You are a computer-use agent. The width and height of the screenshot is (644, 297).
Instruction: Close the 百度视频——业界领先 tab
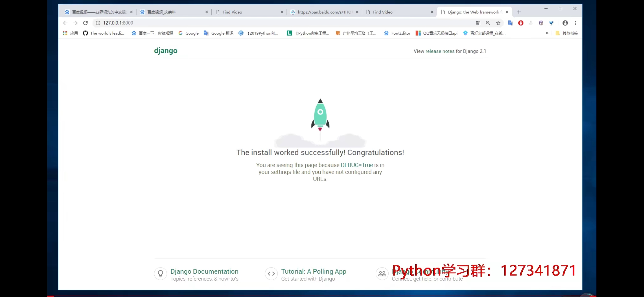tap(131, 12)
